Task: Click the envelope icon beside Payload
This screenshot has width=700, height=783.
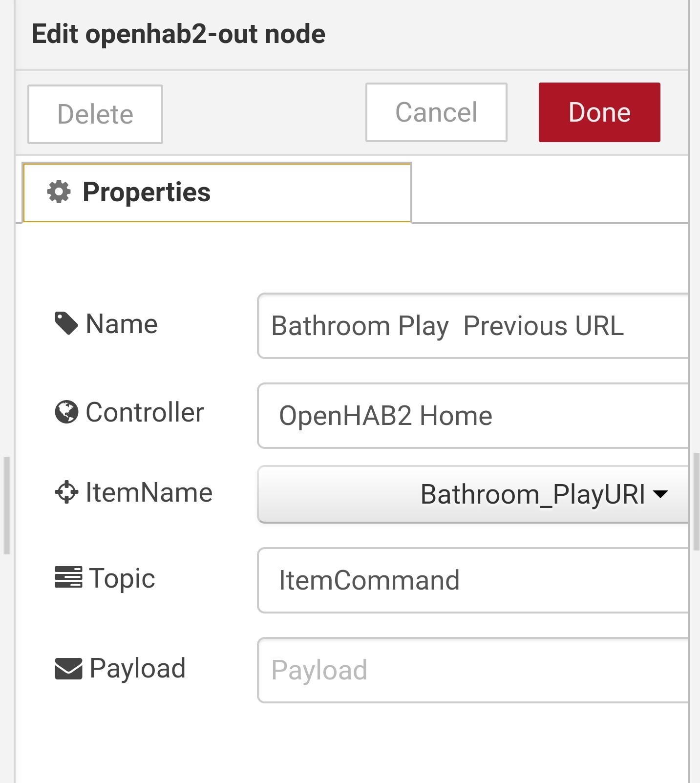Action: pos(68,669)
